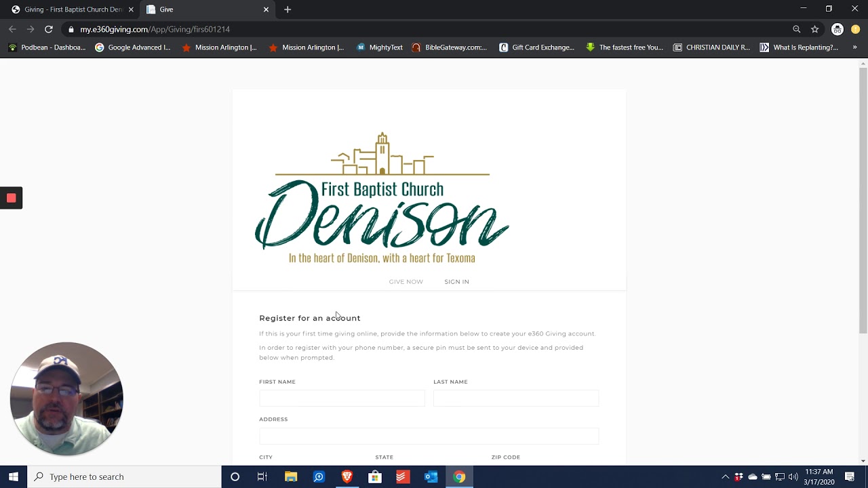This screenshot has width=868, height=488.
Task: Open the incognito profile icon
Action: coord(837,29)
